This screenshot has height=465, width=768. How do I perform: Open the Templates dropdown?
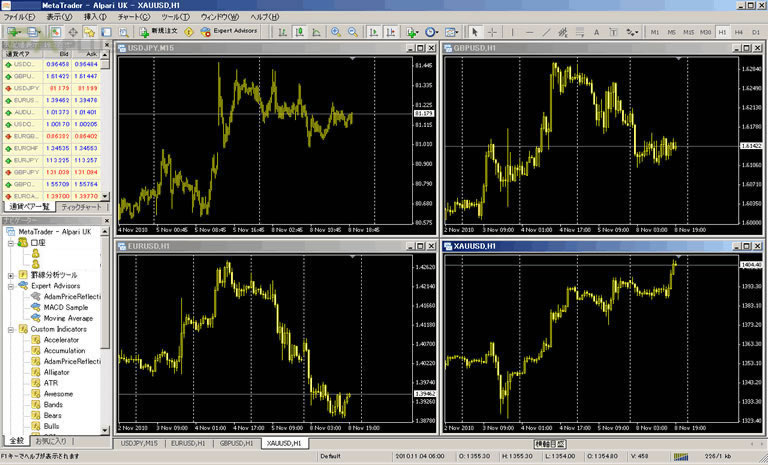(x=451, y=32)
